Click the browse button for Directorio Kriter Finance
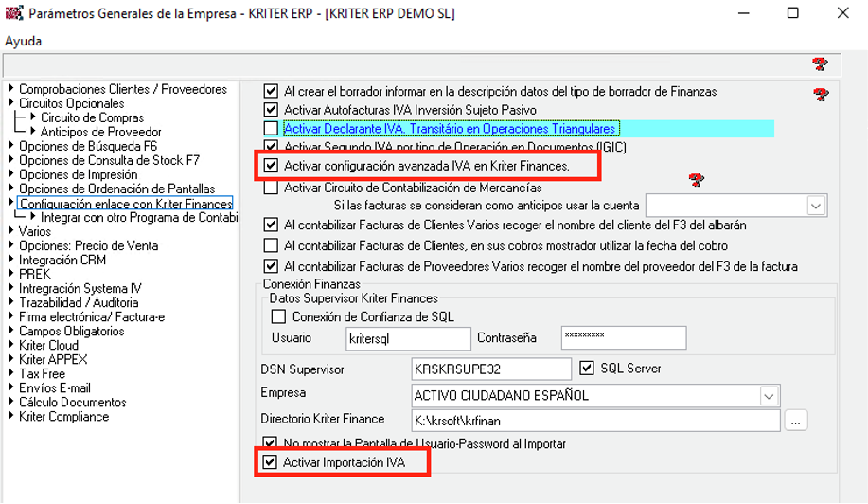The image size is (868, 504). pos(795,421)
